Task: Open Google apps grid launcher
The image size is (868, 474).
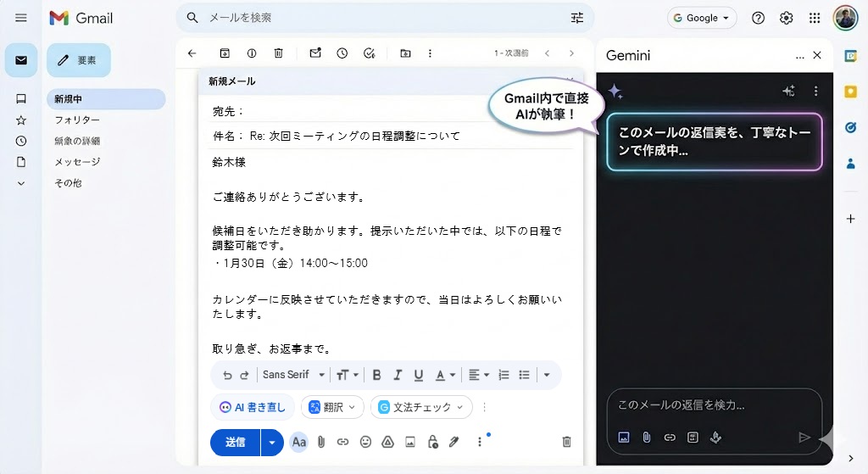Action: [x=815, y=18]
